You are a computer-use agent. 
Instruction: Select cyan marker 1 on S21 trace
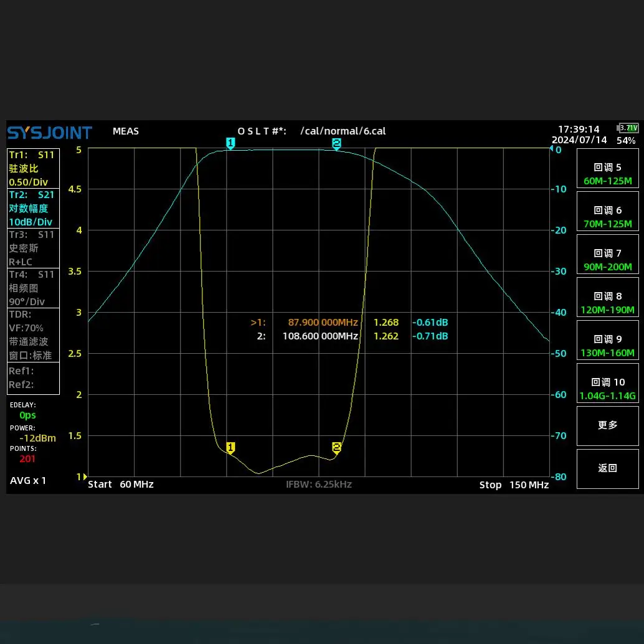pyautogui.click(x=230, y=144)
